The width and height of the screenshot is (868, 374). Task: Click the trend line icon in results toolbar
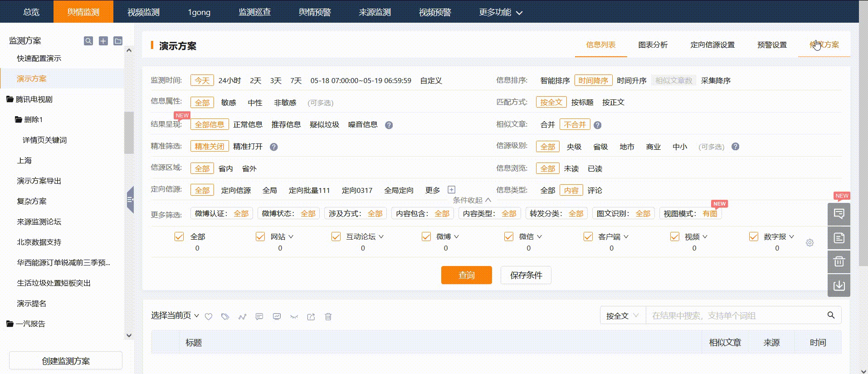(242, 316)
